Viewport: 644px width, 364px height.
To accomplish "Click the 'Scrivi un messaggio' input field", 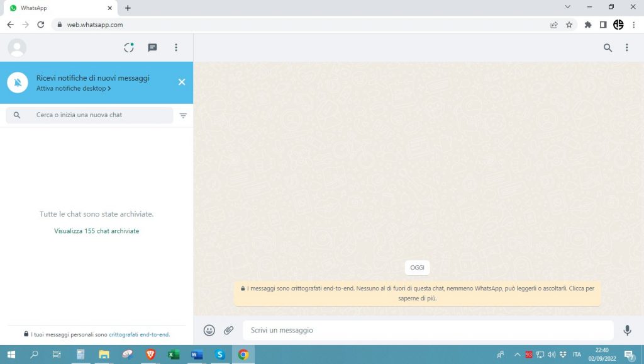I will [x=377, y=329].
